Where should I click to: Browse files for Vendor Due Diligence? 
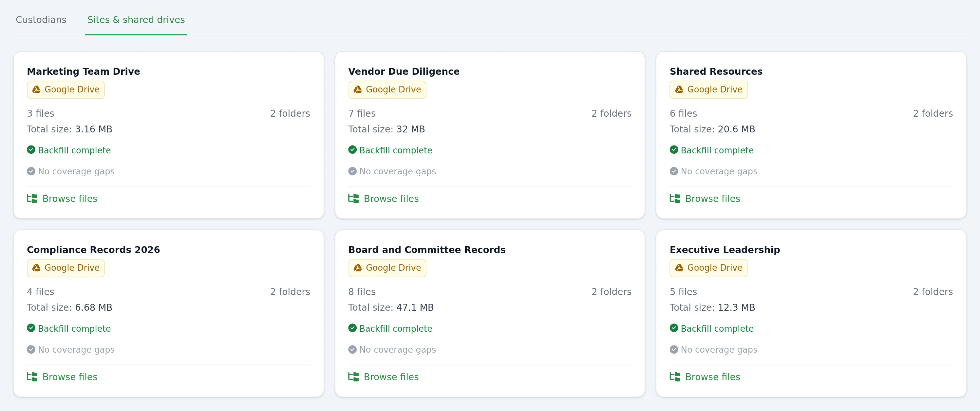[x=384, y=199]
